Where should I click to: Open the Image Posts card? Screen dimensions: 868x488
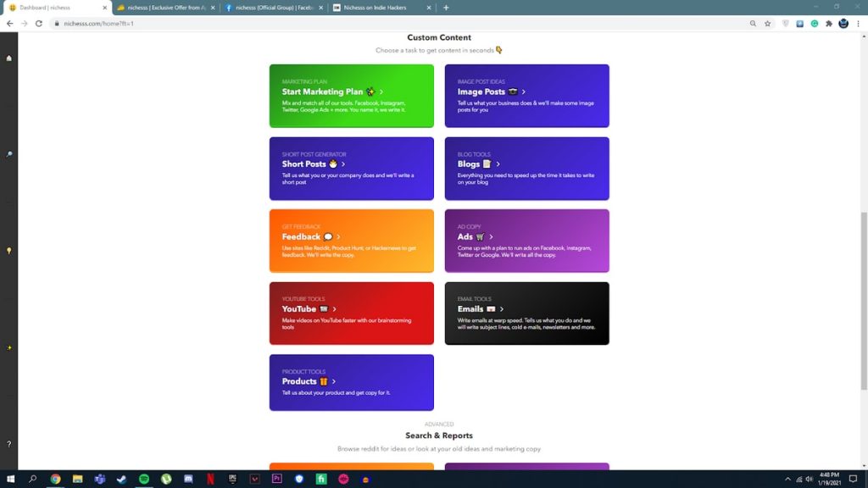(527, 96)
